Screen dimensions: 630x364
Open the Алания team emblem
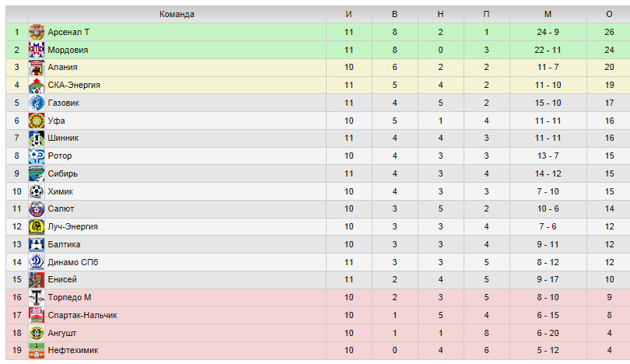[37, 68]
